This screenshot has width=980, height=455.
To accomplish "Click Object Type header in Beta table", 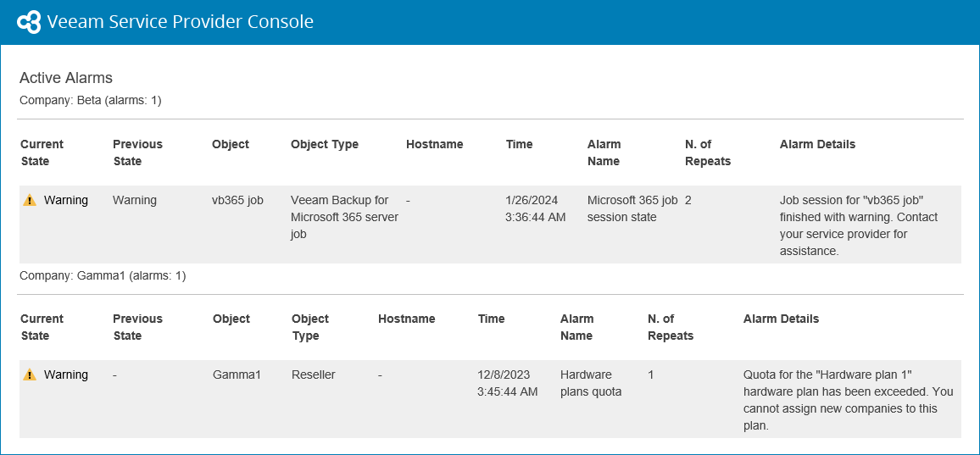I will coord(325,144).
